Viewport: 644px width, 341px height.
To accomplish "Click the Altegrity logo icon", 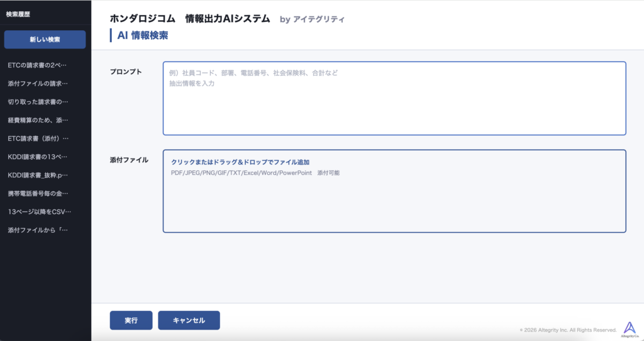I will click(630, 330).
